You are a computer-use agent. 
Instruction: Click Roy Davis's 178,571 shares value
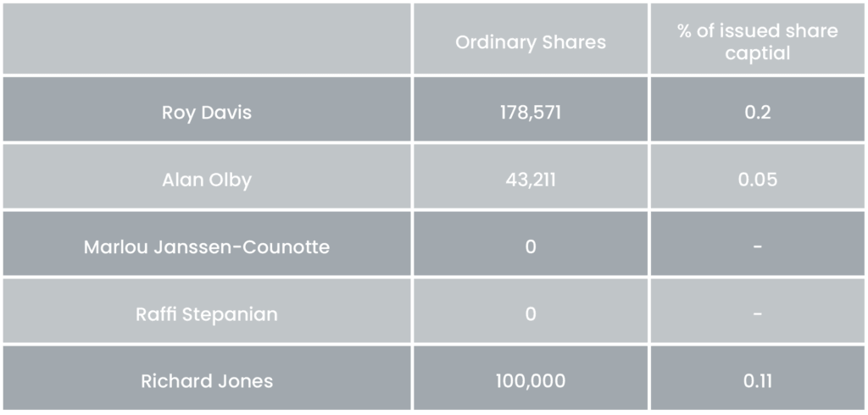[x=531, y=113]
